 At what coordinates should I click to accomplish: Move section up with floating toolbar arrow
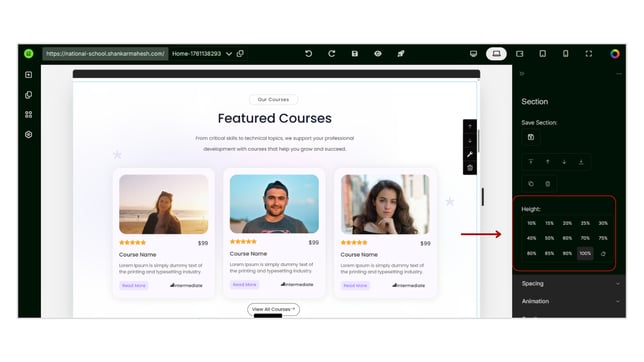point(470,127)
